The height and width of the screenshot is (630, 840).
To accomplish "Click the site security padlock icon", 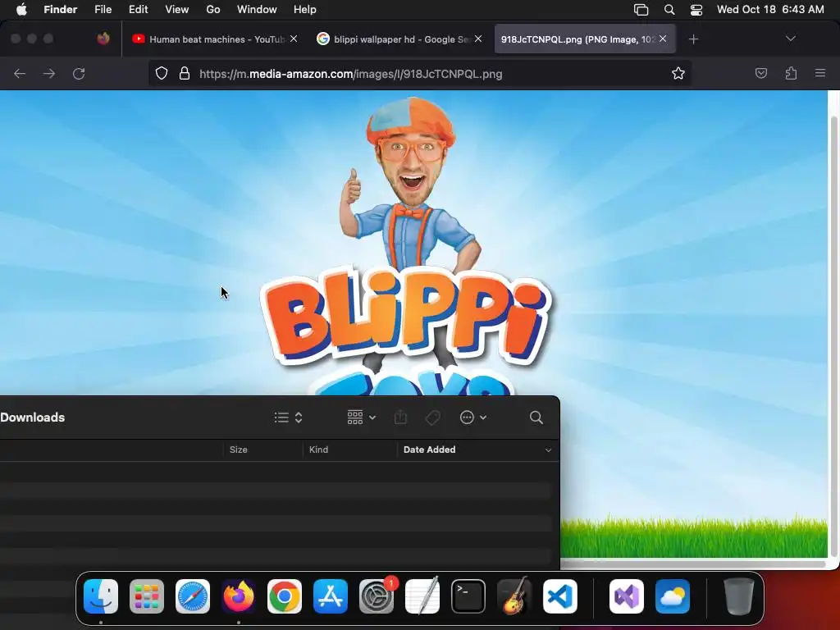I will tap(185, 73).
